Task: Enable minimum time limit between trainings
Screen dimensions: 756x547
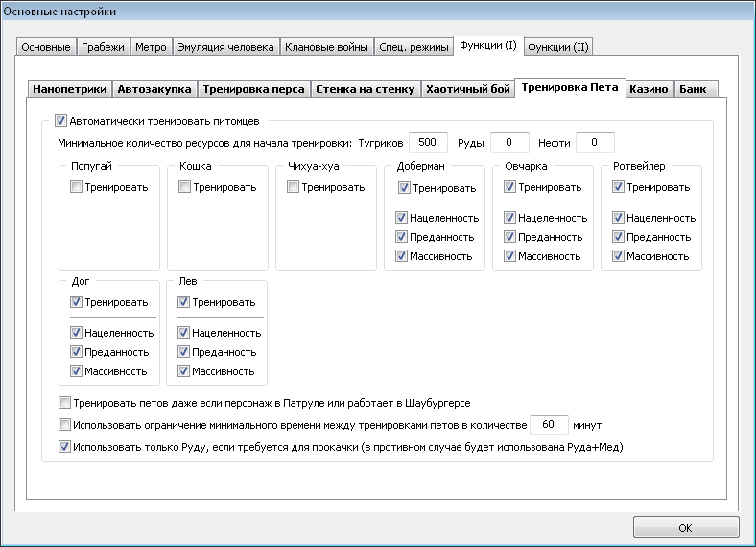Action: pyautogui.click(x=64, y=424)
